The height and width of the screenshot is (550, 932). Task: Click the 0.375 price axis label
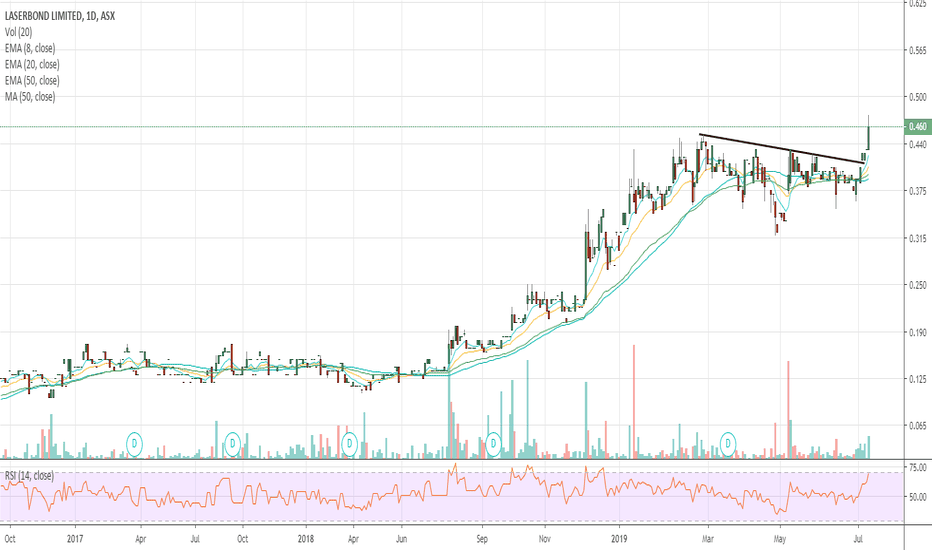tap(918, 191)
